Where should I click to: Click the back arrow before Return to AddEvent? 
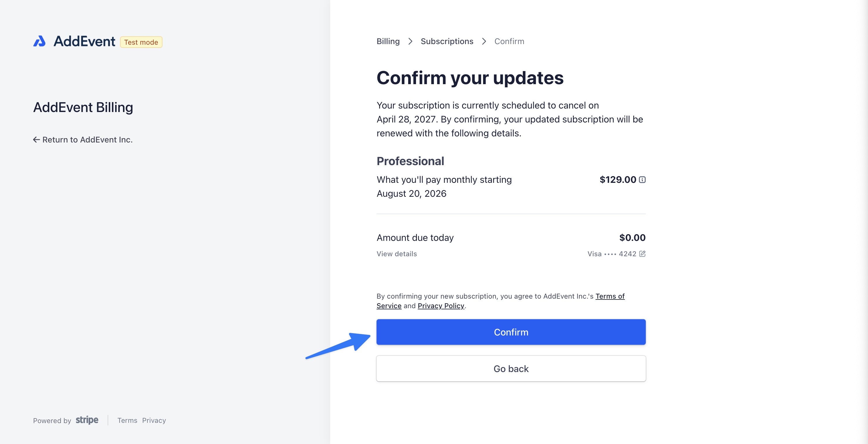[36, 140]
